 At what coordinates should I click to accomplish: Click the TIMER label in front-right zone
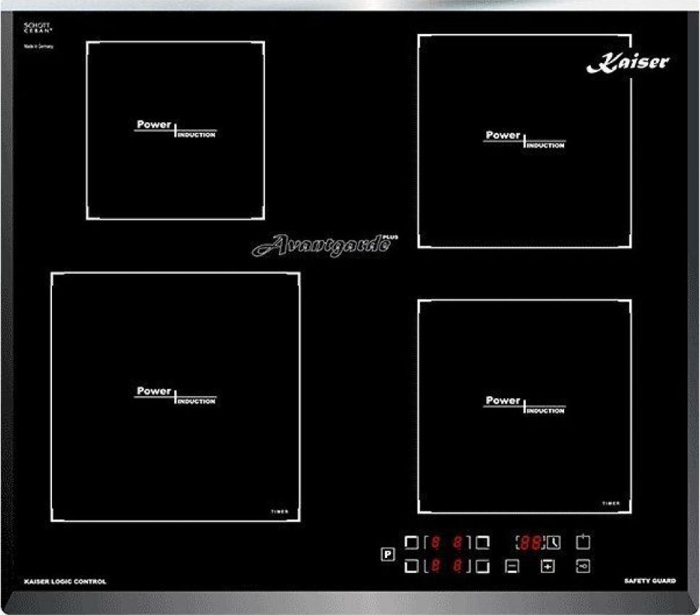(x=611, y=503)
